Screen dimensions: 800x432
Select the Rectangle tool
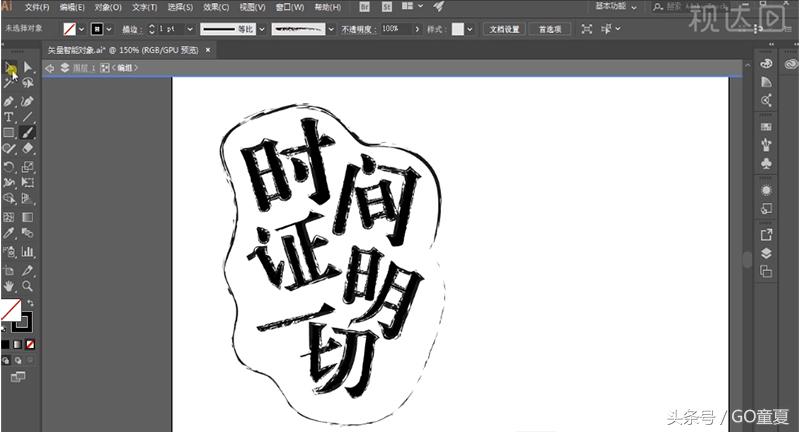[x=9, y=133]
